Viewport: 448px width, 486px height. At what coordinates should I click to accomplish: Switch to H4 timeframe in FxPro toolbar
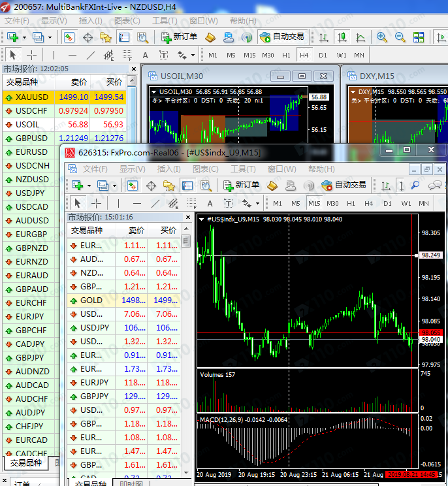(369, 203)
